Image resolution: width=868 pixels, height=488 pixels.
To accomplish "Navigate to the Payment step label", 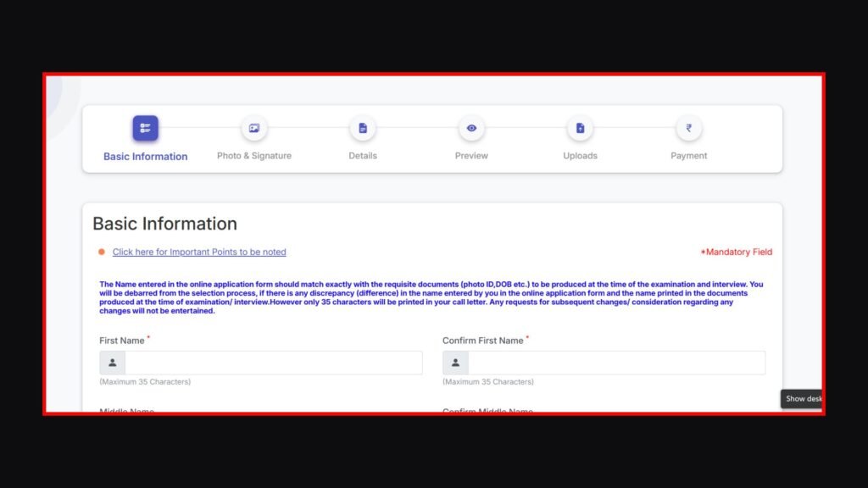I will coord(688,156).
